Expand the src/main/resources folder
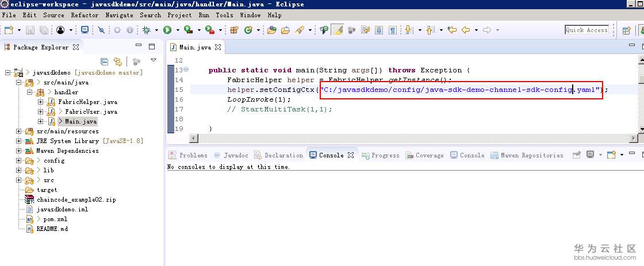The image size is (644, 266). point(18,131)
